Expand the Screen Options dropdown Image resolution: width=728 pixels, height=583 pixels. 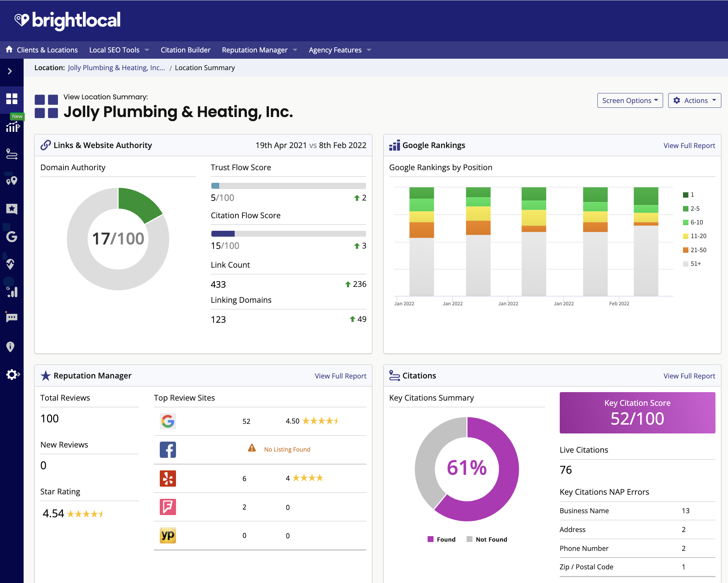click(630, 100)
